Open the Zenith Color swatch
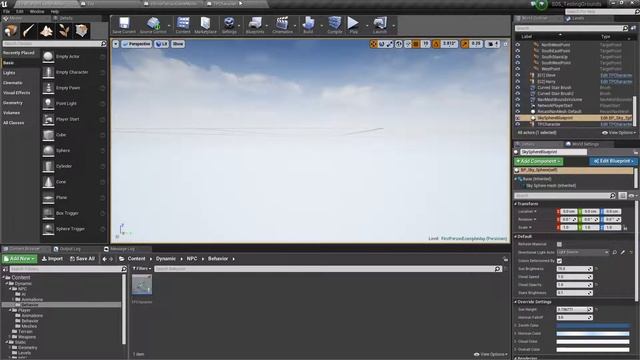This screenshot has height=360, width=640. point(593,326)
